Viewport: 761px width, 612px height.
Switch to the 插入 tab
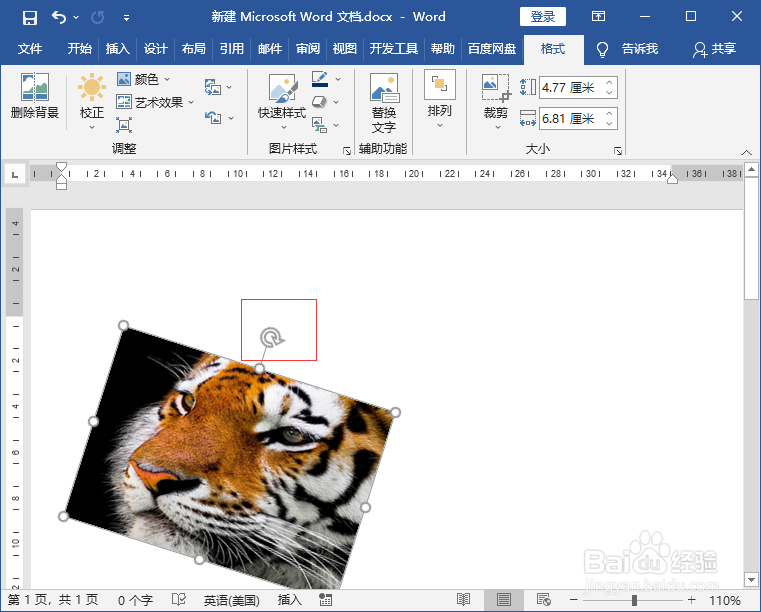117,49
